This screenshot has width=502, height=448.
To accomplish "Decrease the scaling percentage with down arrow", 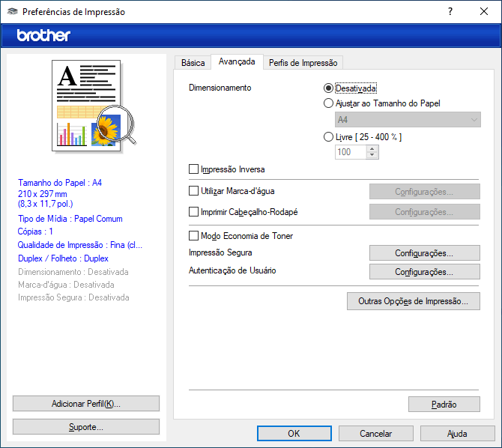I will pyautogui.click(x=372, y=156).
